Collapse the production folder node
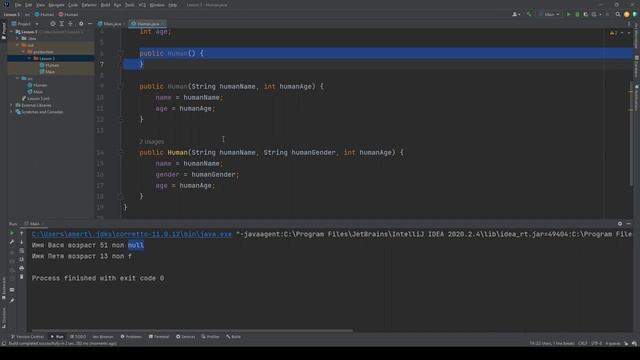The height and width of the screenshot is (360, 640). point(23,52)
